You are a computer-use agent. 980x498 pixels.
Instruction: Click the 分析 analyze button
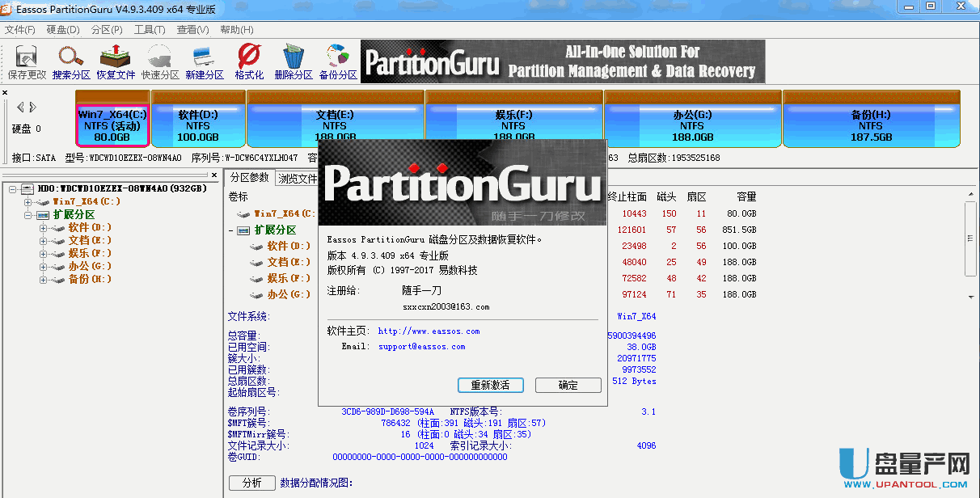pos(251,483)
